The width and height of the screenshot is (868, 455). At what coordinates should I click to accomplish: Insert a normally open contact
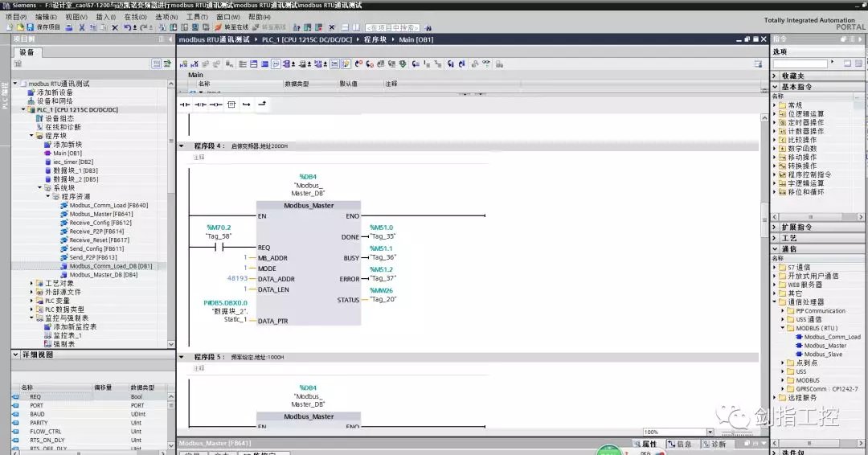185,105
